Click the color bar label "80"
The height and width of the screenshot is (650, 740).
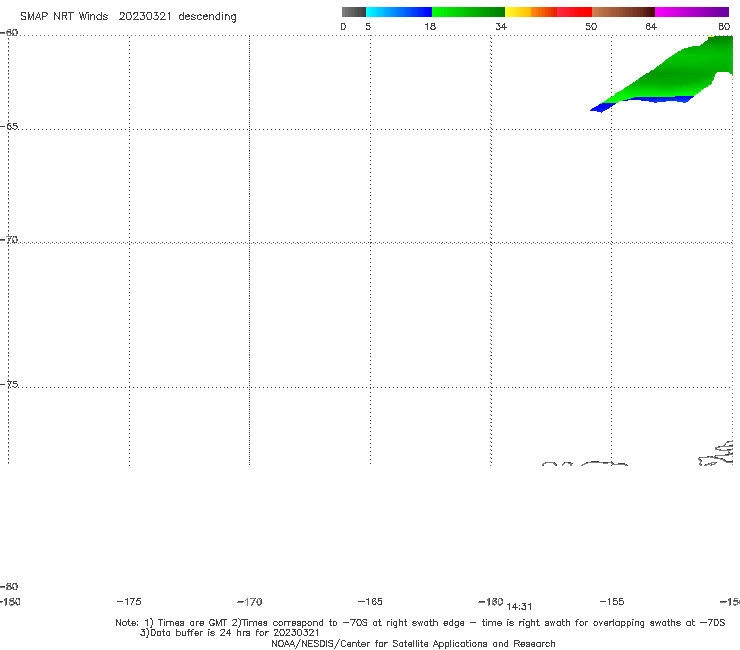pyautogui.click(x=724, y=26)
